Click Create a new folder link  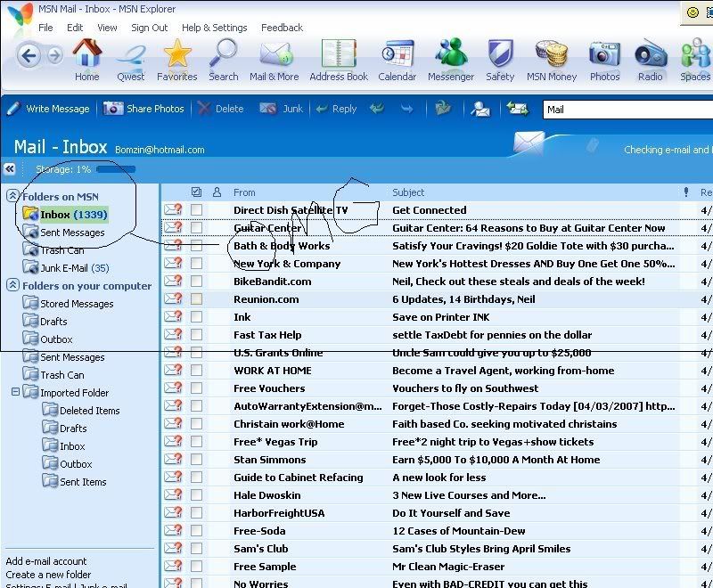(48, 575)
